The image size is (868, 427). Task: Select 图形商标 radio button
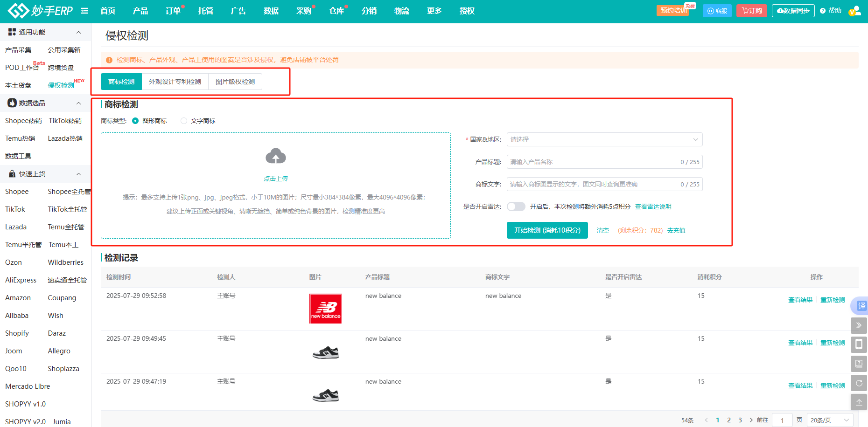(135, 121)
